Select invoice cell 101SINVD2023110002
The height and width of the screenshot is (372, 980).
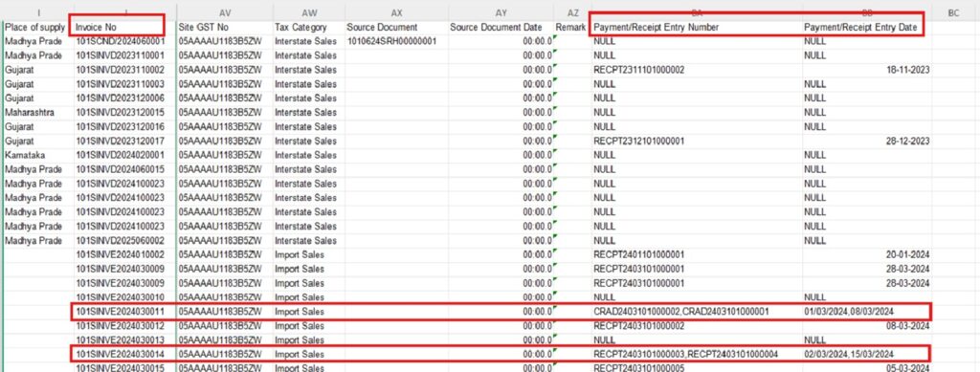[125, 70]
